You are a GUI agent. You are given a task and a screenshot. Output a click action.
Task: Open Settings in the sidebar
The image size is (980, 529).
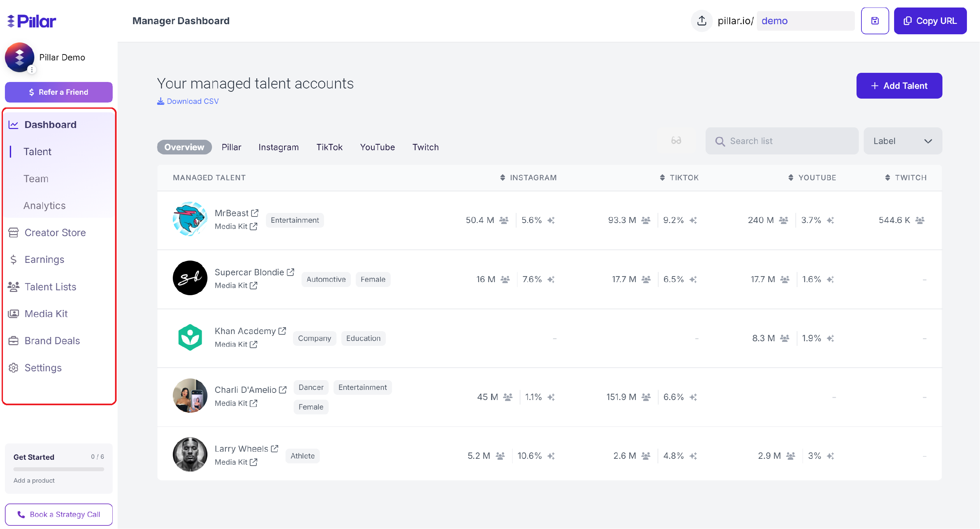click(x=42, y=368)
